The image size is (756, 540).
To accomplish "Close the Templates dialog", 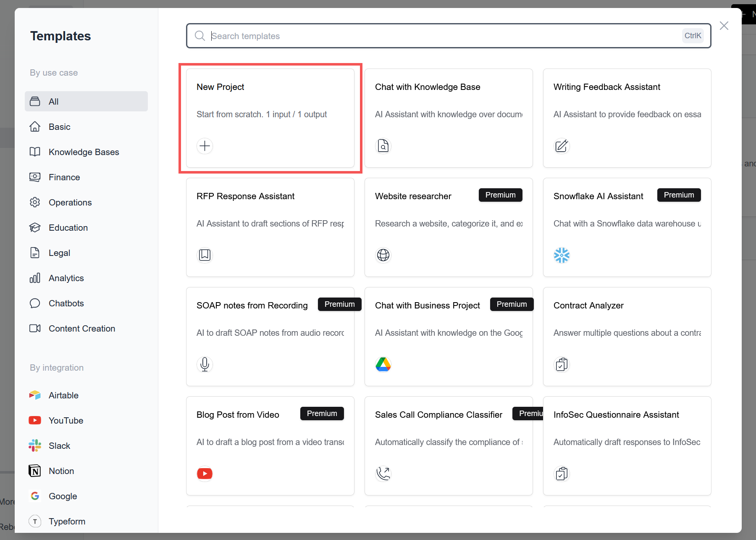I will coord(724,26).
